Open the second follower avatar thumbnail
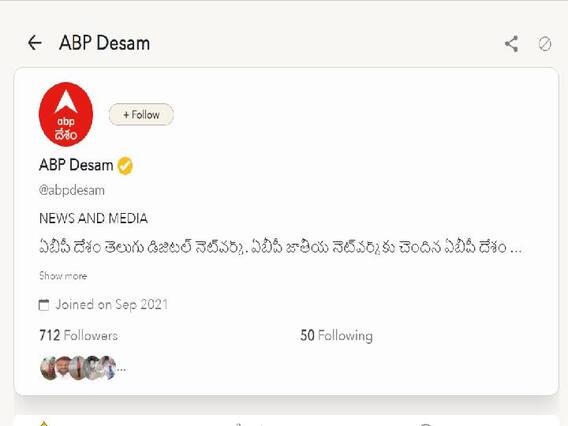The width and height of the screenshot is (568, 426). [63, 368]
